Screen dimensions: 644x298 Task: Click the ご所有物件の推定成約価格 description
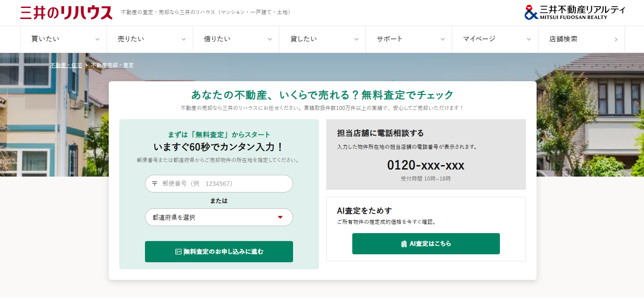coord(387,222)
